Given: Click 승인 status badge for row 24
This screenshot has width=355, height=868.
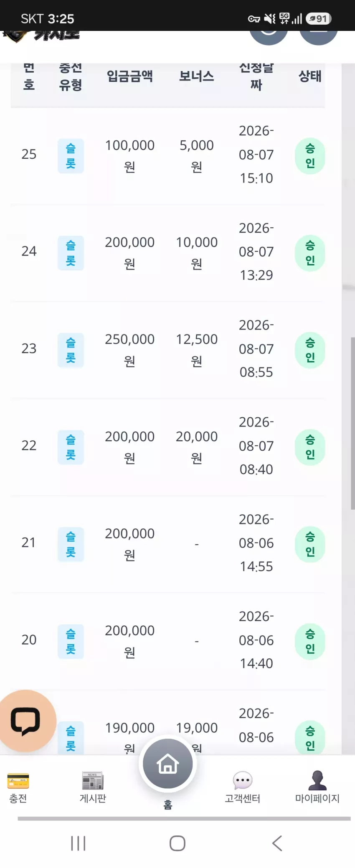Looking at the screenshot, I should coord(310,253).
